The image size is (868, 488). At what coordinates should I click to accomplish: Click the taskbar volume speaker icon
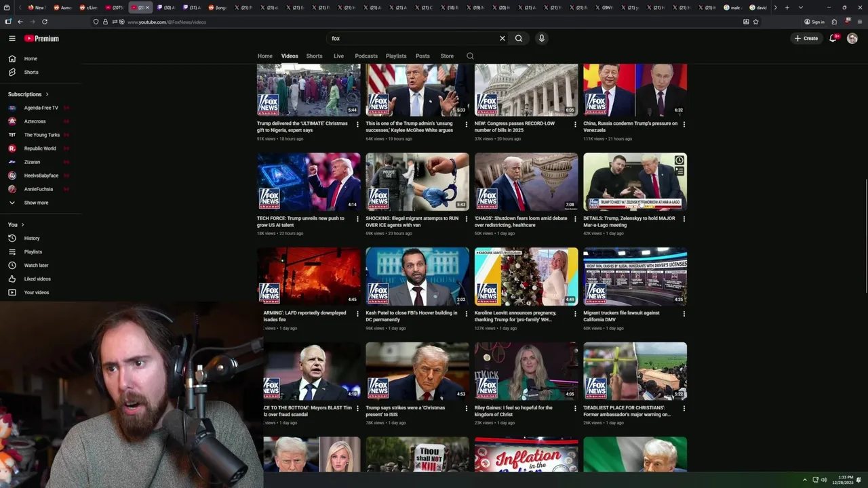(824, 480)
